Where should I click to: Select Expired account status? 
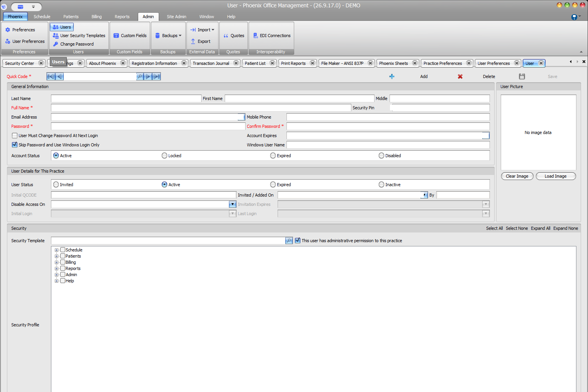pos(273,156)
